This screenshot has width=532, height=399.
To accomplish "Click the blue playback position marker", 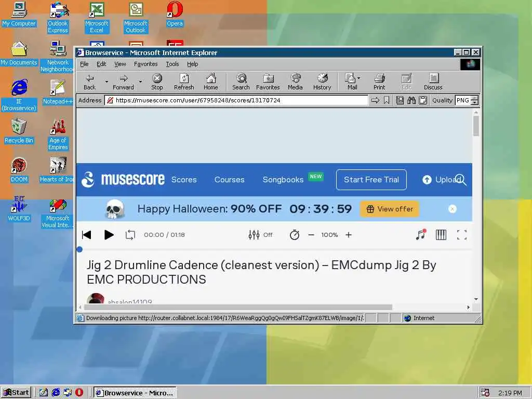I will coord(79,249).
